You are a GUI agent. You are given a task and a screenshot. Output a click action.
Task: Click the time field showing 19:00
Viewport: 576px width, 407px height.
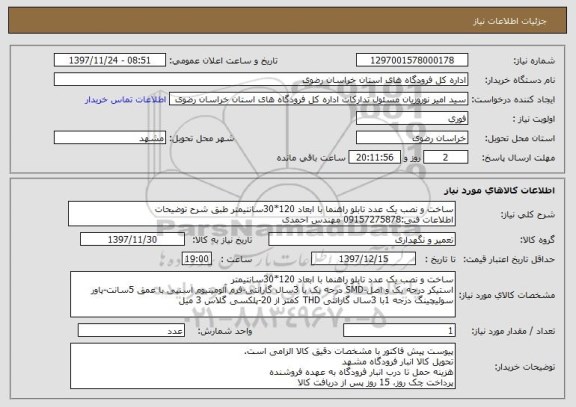(197, 259)
